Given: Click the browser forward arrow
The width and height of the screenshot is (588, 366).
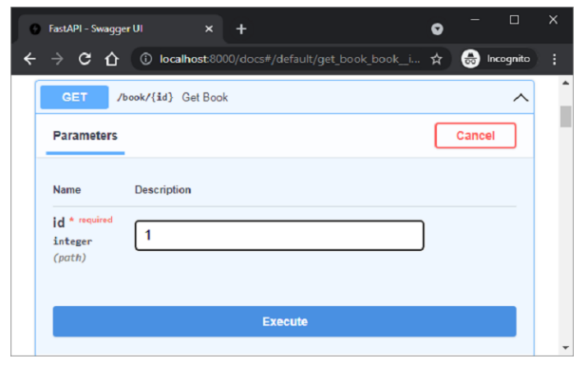Looking at the screenshot, I should [x=57, y=59].
